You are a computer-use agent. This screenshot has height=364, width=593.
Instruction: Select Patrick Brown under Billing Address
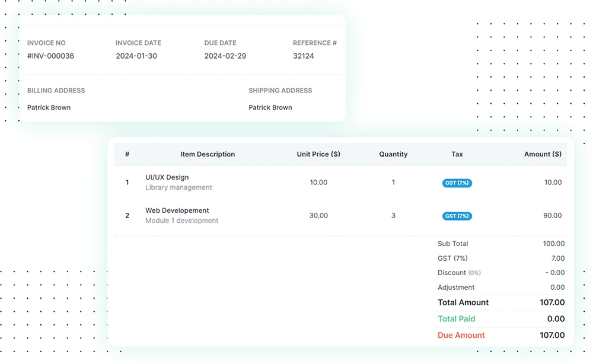pos(49,107)
